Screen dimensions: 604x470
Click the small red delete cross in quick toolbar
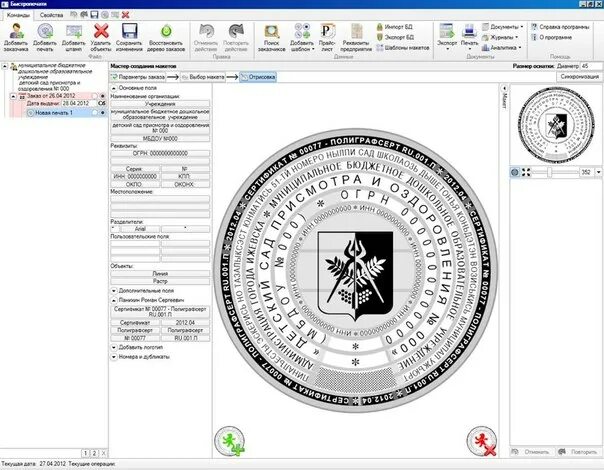tap(126, 15)
